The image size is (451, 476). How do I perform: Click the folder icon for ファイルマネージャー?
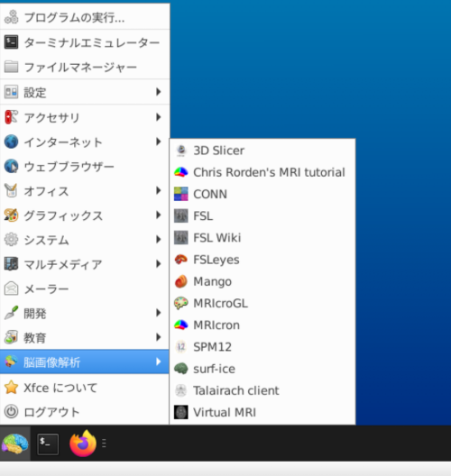tap(11, 67)
